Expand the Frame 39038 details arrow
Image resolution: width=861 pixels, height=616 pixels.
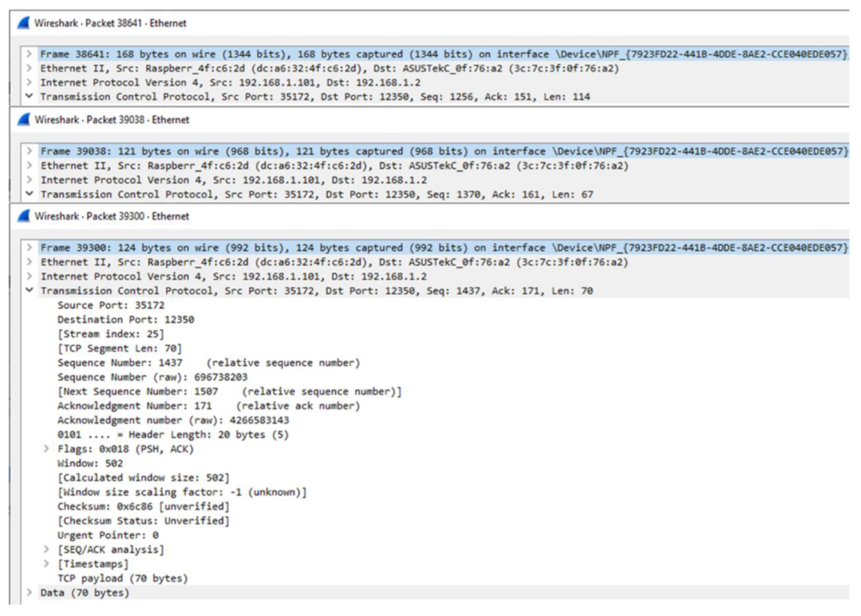[x=29, y=151]
